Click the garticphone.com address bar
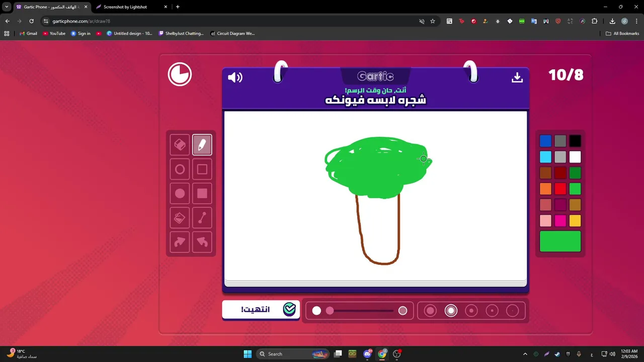 (x=231, y=21)
